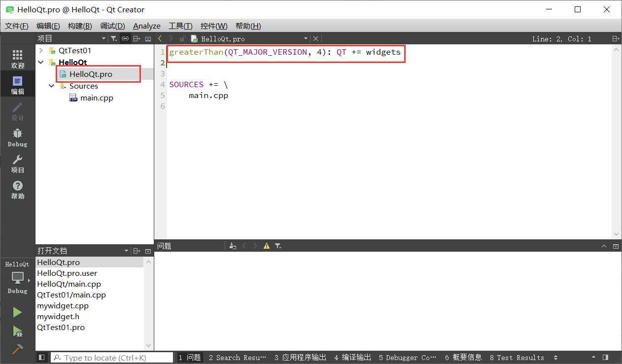Toggle the left sidebar visibility
Viewport: 622px width, 364px height.
coord(41,358)
